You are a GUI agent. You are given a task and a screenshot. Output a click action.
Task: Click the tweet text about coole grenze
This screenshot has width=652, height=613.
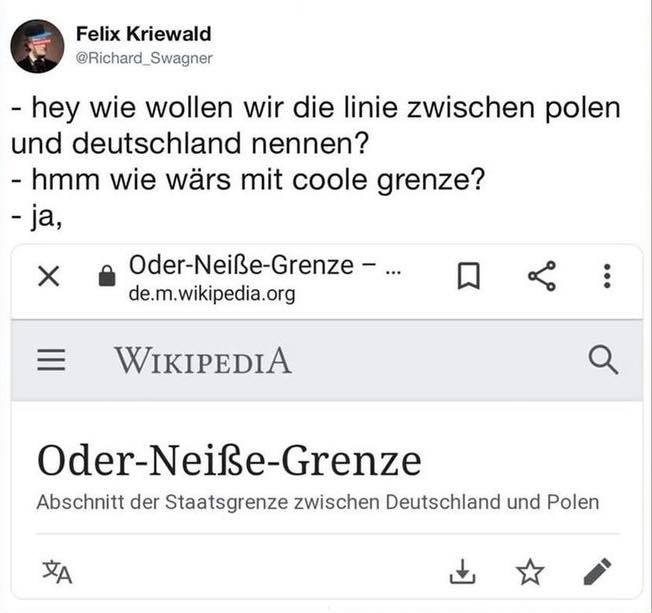point(248,182)
